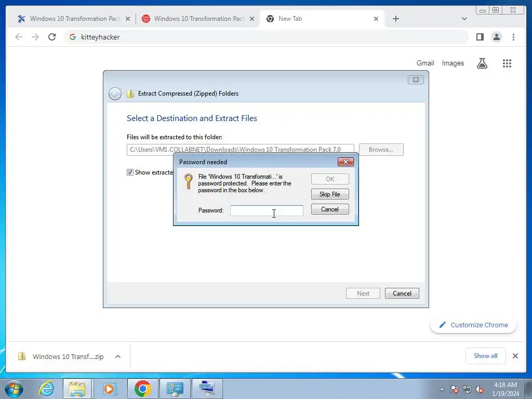Close the second Windows 10 Transformation Pack tab
The height and width of the screenshot is (399, 532).
tap(252, 19)
